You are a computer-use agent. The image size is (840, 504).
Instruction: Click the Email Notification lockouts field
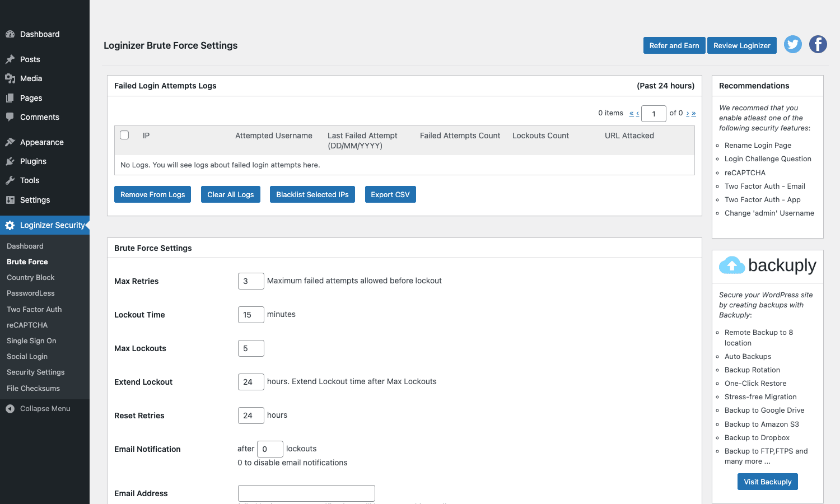click(x=270, y=449)
